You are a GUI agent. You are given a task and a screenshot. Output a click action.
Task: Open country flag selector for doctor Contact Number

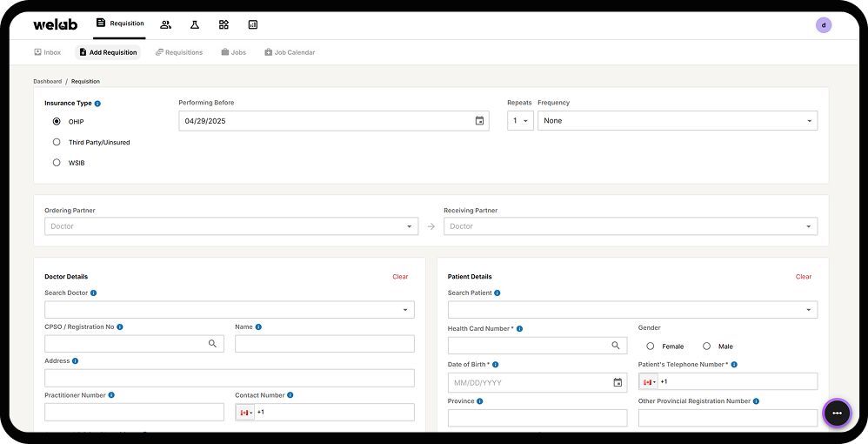246,413
